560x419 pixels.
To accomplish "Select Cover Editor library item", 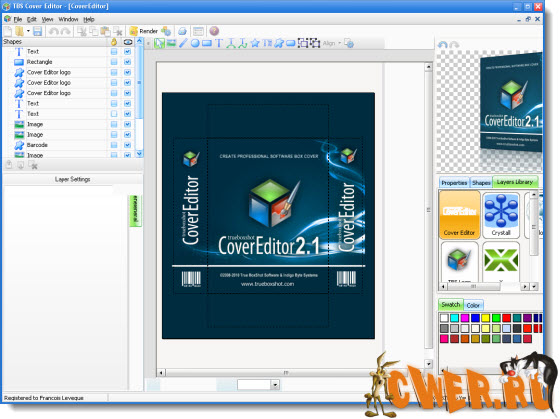I will pyautogui.click(x=459, y=214).
